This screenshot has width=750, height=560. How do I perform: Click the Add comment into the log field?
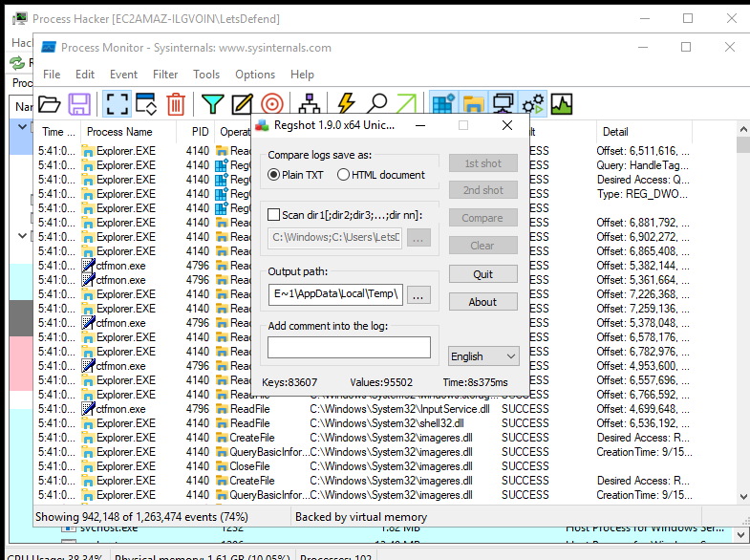click(349, 347)
